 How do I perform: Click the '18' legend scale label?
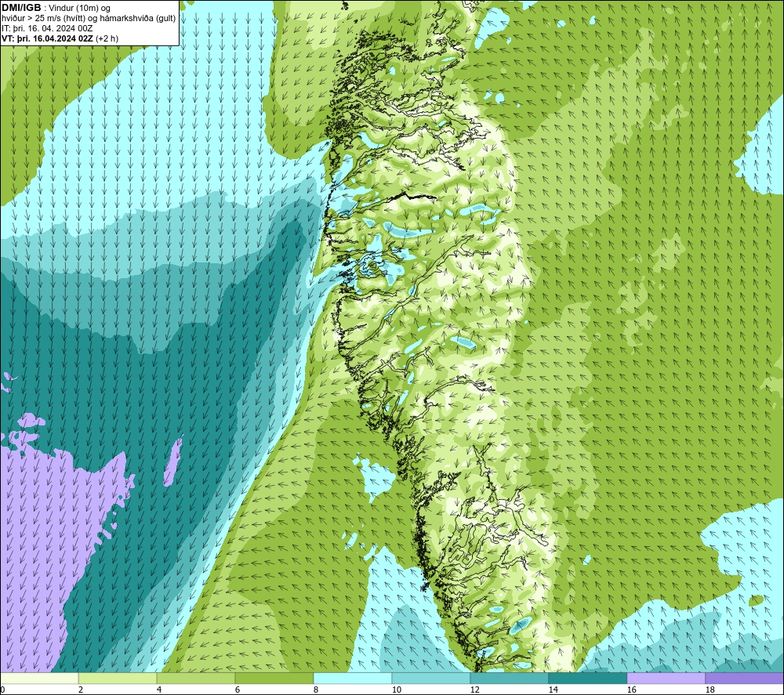point(710,690)
